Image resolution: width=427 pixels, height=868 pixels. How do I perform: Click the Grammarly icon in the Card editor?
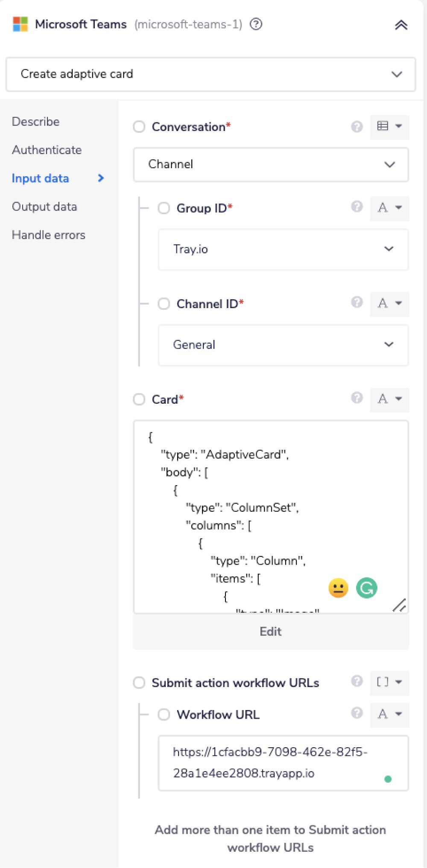pyautogui.click(x=366, y=588)
